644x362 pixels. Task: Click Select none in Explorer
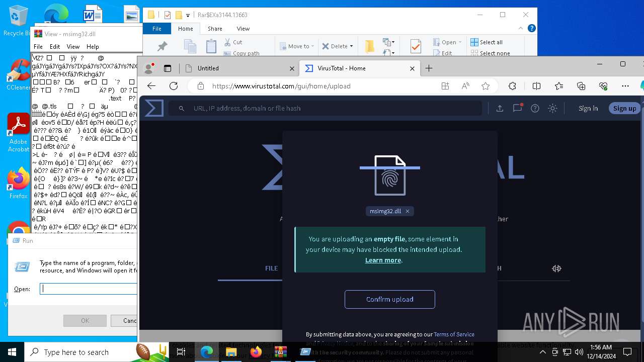click(490, 53)
